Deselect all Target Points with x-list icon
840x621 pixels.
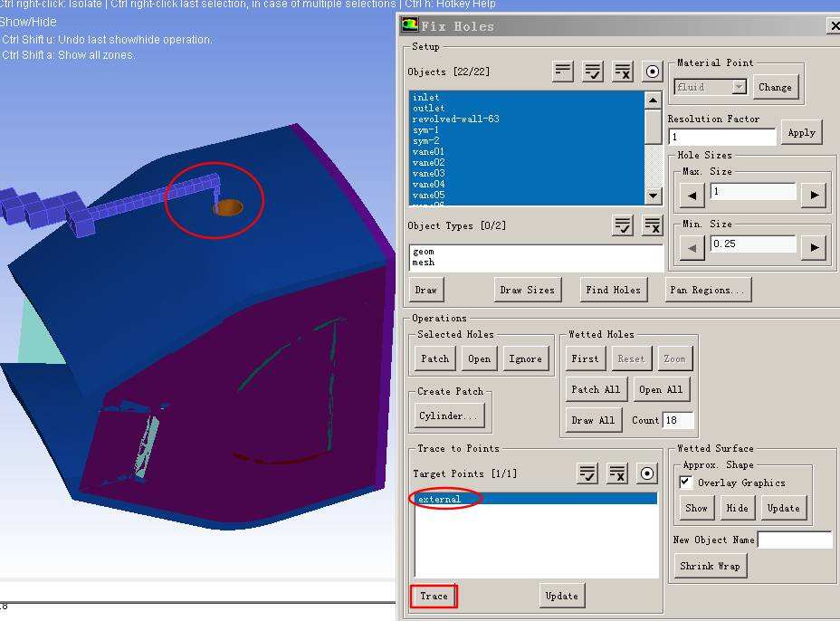[x=617, y=473]
